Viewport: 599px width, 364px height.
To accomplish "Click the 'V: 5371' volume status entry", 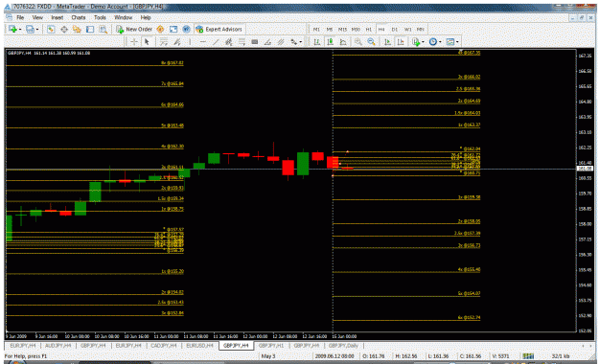I will [501, 356].
